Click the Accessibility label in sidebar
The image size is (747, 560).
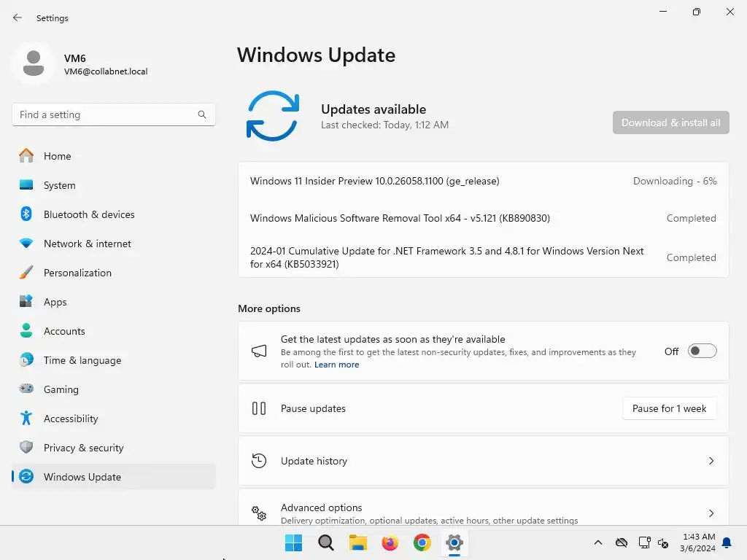point(71,419)
